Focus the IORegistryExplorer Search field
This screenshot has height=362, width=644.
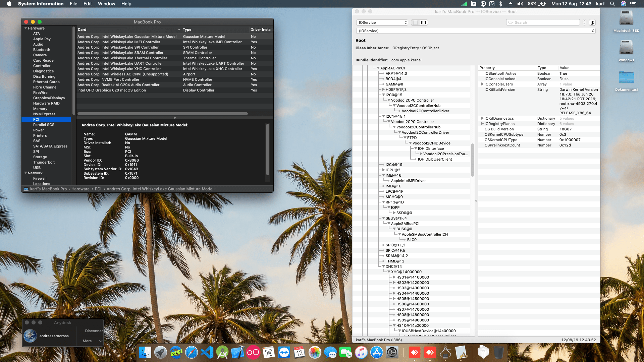pos(543,22)
